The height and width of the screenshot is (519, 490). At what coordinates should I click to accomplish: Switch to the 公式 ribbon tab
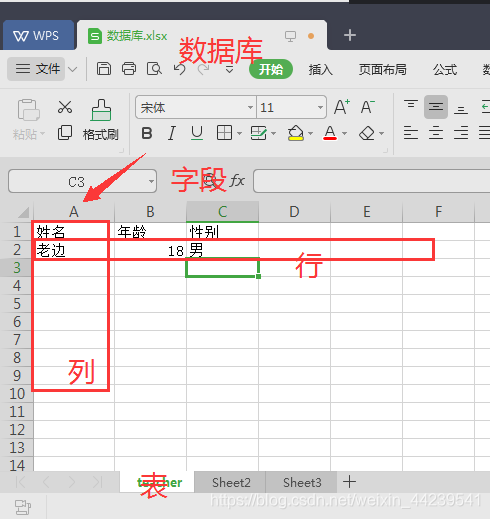coord(445,70)
